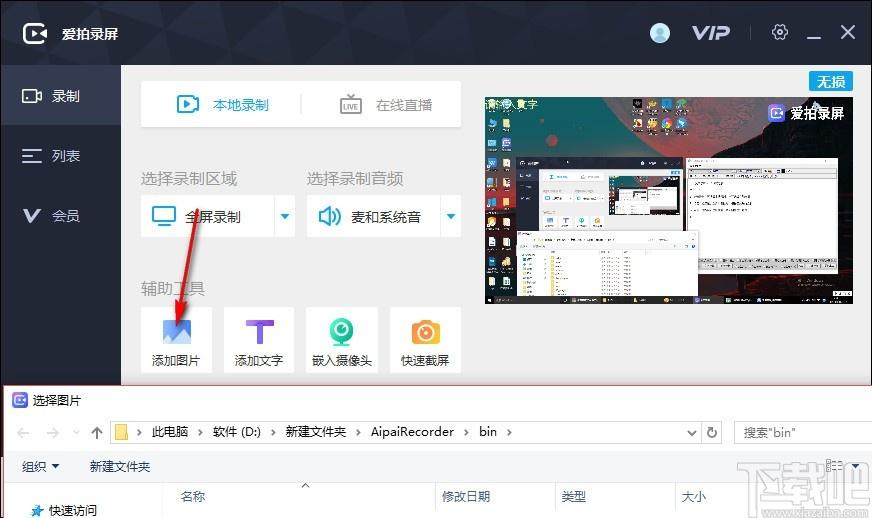Image resolution: width=872 pixels, height=518 pixels.
Task: Expand chevron after 软件 (D:) in path
Action: pos(273,432)
